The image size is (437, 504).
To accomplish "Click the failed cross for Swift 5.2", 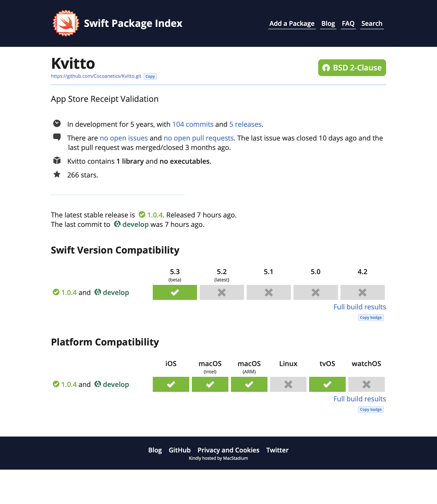I will coord(222,292).
